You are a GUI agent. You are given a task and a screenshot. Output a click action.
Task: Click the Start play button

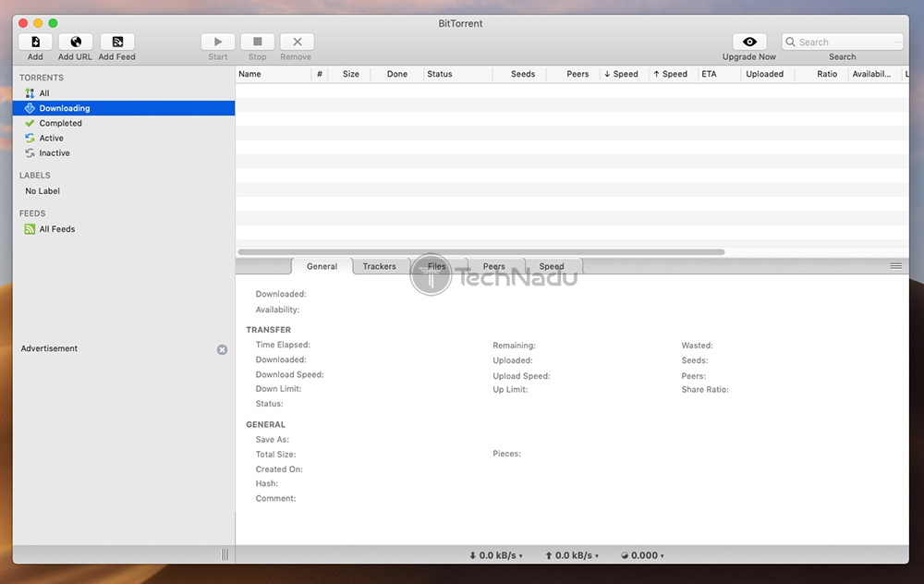pos(218,42)
